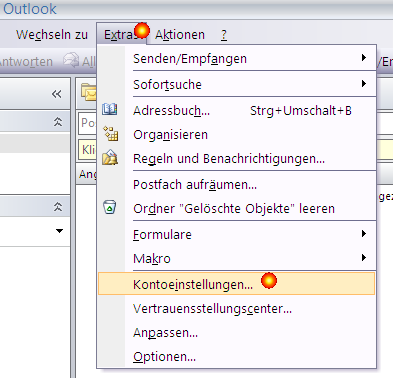This screenshot has width=393, height=378.
Task: Open the navigation pane dropdown arrow
Action: (x=59, y=231)
